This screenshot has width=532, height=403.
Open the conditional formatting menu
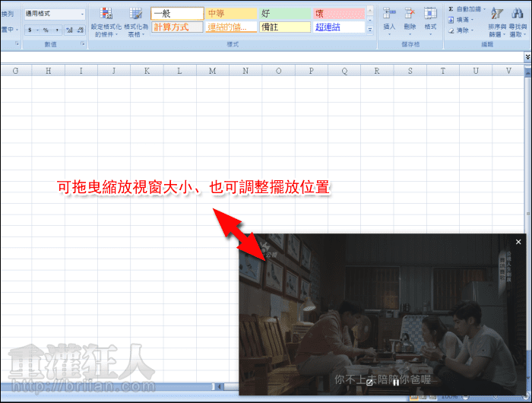[104, 21]
